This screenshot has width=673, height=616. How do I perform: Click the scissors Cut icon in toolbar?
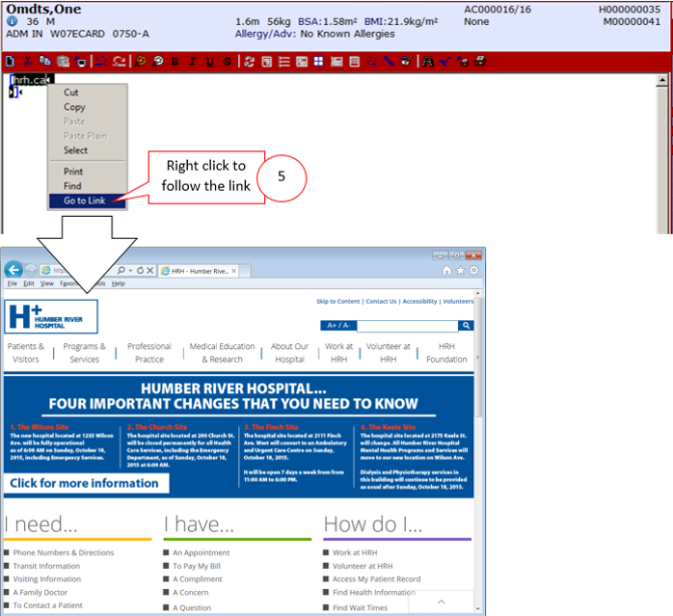pos(27,61)
